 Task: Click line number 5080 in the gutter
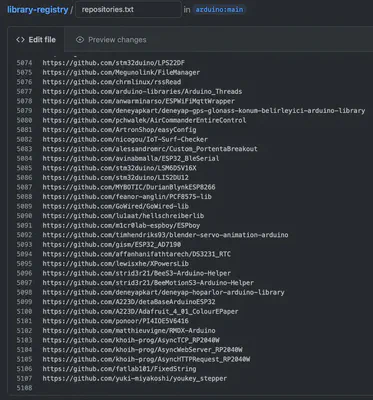pyautogui.click(x=25, y=120)
